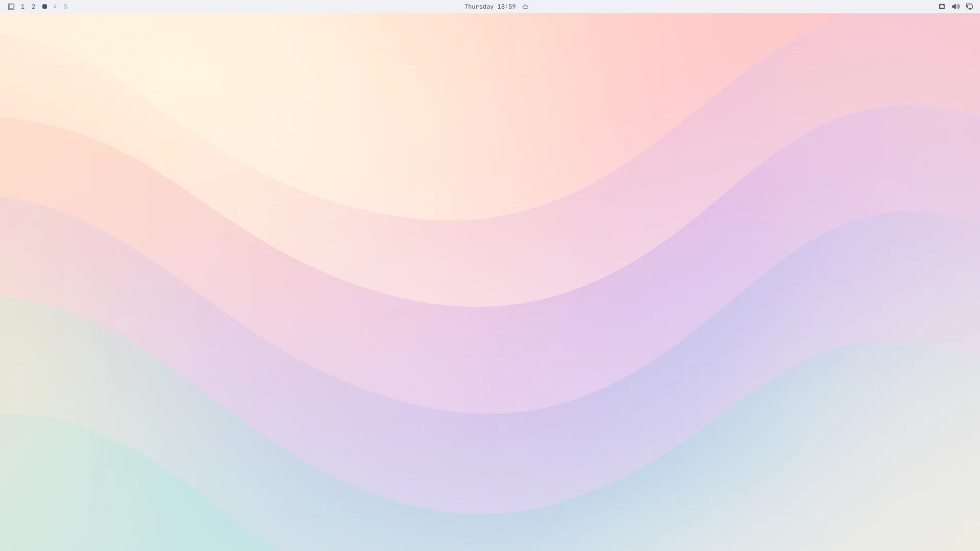Click the window layout icon in the top bar
The width and height of the screenshot is (980, 551).
(11, 7)
